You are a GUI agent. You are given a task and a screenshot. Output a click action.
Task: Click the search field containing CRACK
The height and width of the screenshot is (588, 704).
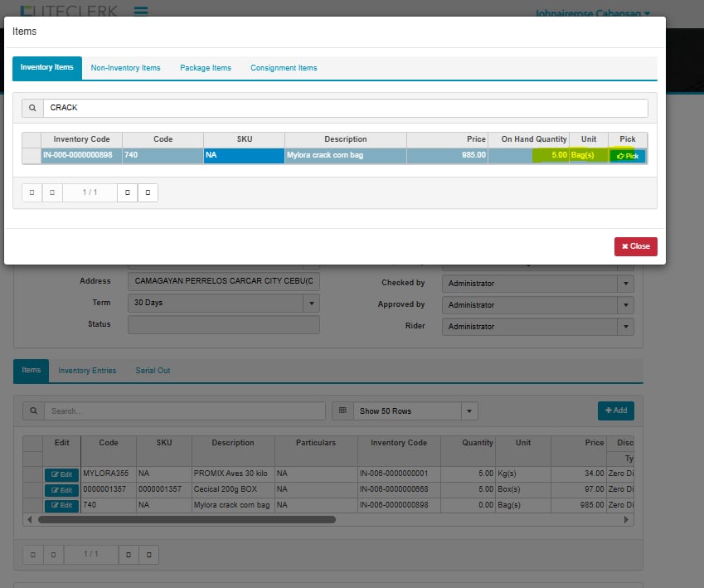(x=344, y=108)
